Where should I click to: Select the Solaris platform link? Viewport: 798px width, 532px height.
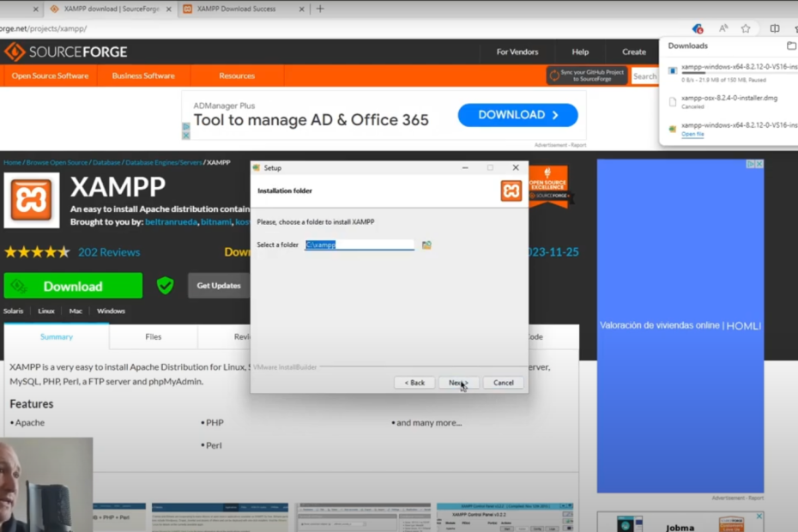13,311
